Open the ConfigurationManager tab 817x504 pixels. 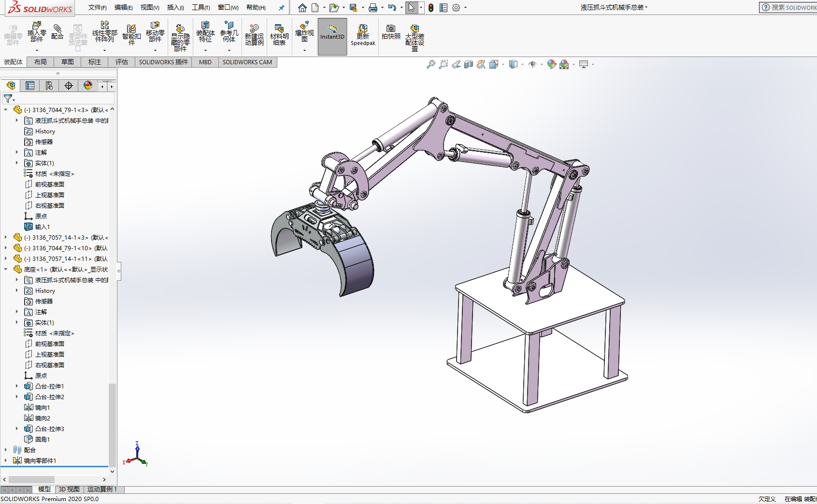pos(49,86)
